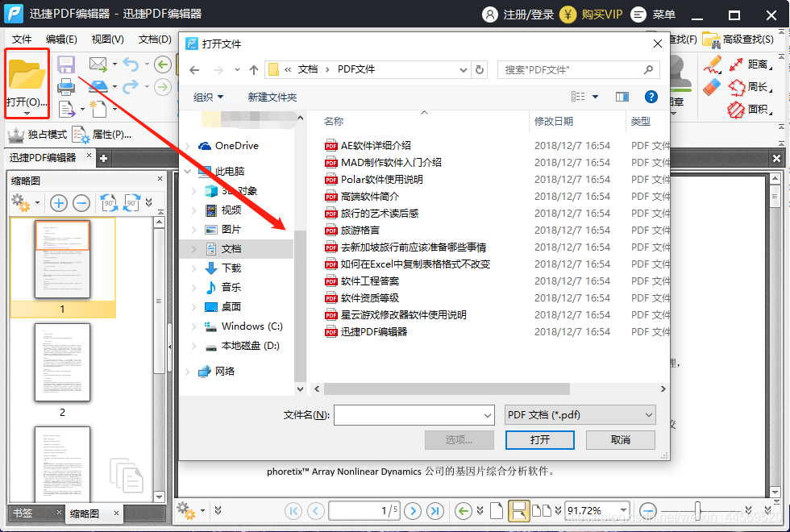Click 注册/登录 register or login
790x532 pixels.
[x=518, y=15]
